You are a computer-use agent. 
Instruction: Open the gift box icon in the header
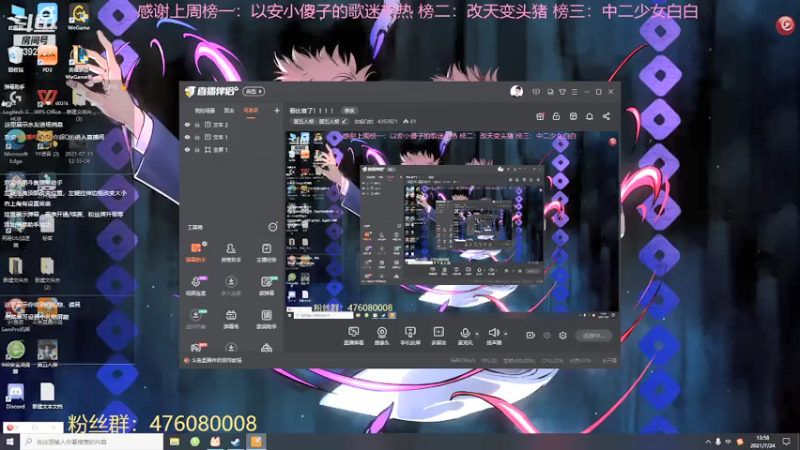540,116
